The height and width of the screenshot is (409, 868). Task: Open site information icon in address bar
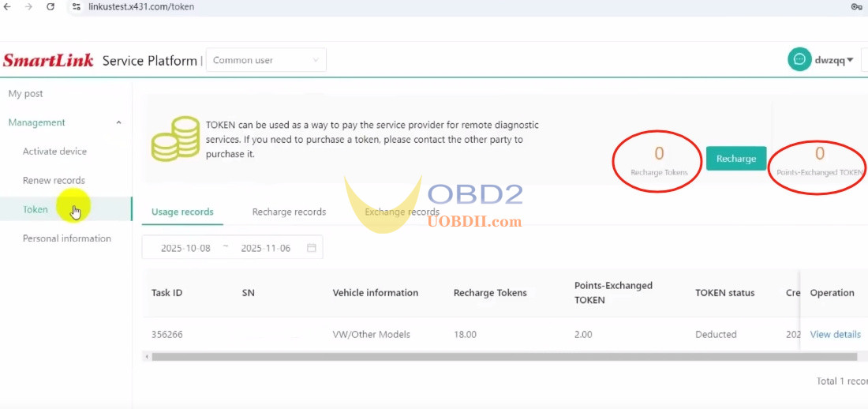[77, 7]
